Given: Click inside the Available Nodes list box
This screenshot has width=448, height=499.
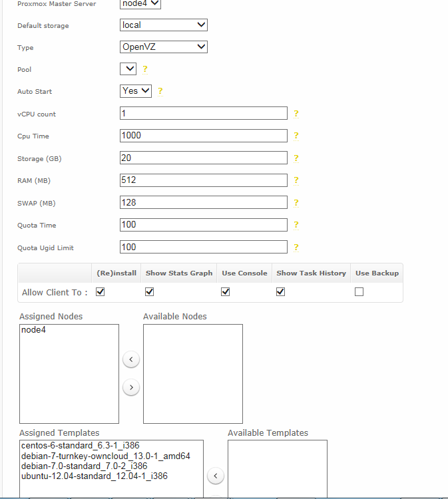Looking at the screenshot, I should [x=193, y=374].
